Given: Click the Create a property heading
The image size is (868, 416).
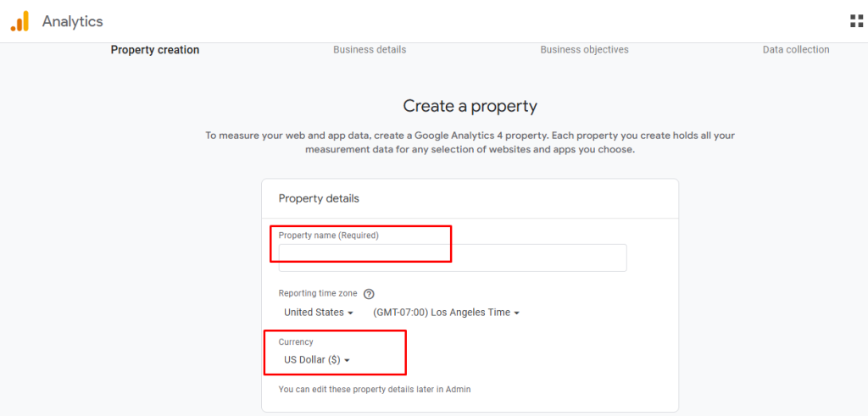Looking at the screenshot, I should pyautogui.click(x=470, y=106).
